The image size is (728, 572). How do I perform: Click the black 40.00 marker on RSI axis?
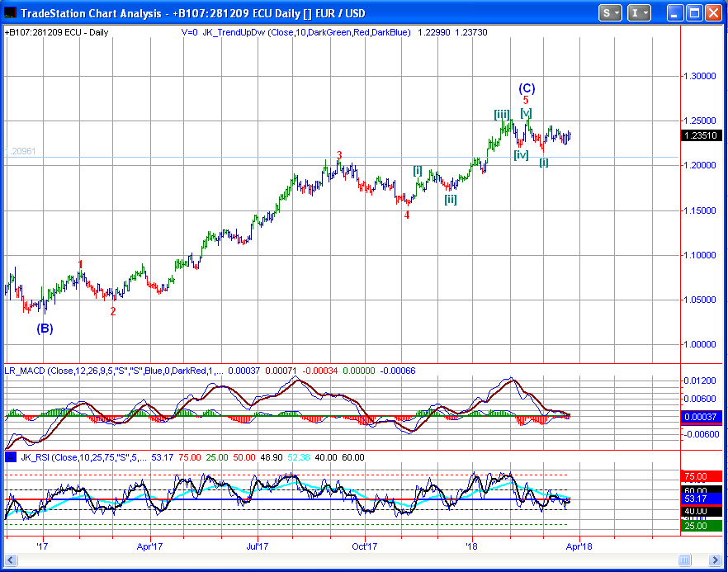[701, 511]
